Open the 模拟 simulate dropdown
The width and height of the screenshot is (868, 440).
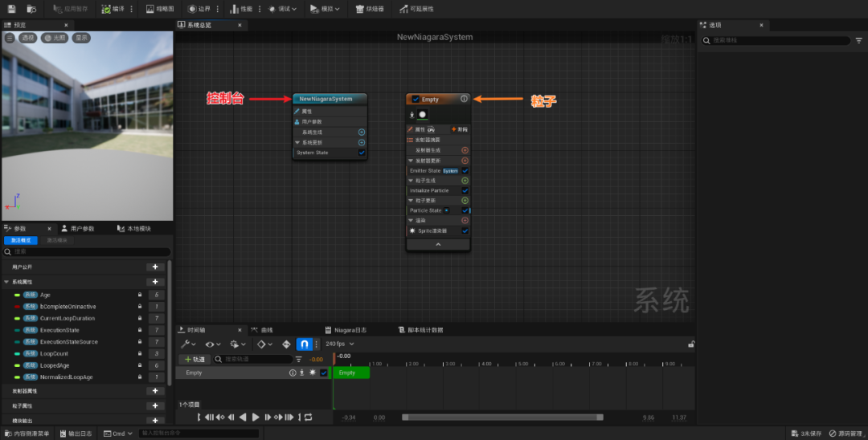(x=325, y=9)
